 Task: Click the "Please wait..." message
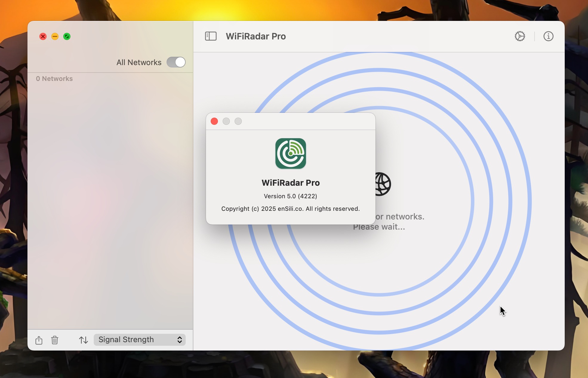379,227
